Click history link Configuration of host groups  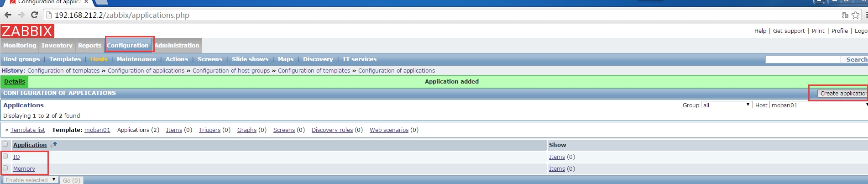click(231, 70)
